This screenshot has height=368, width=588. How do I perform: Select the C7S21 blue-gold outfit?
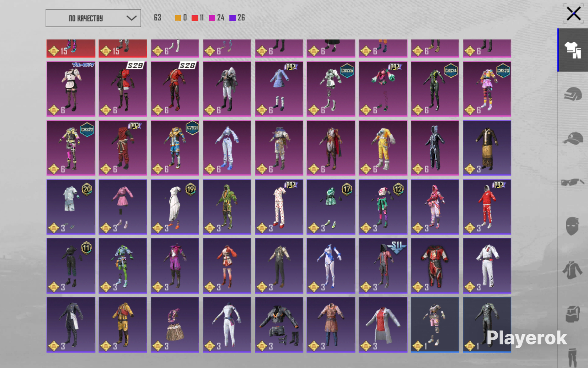click(175, 148)
